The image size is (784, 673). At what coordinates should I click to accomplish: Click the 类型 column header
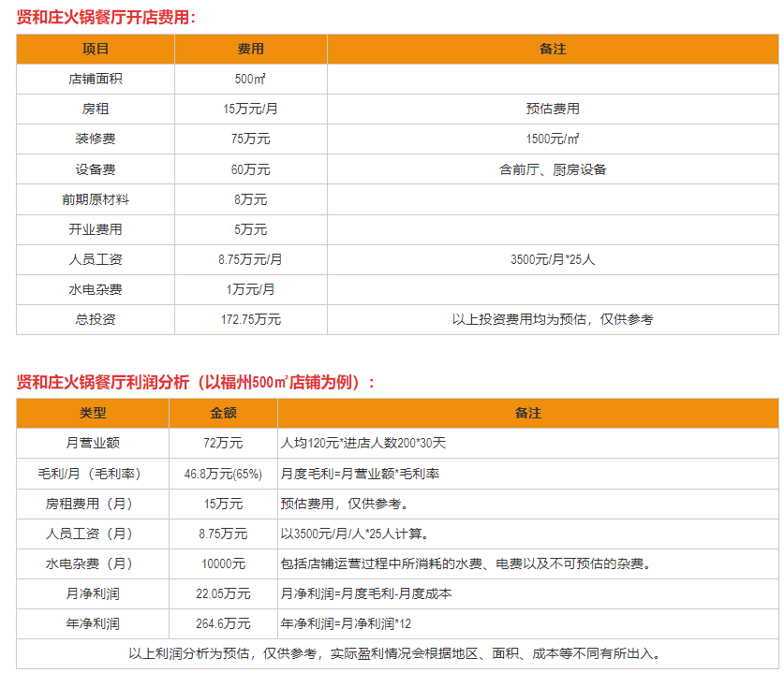coord(93,413)
